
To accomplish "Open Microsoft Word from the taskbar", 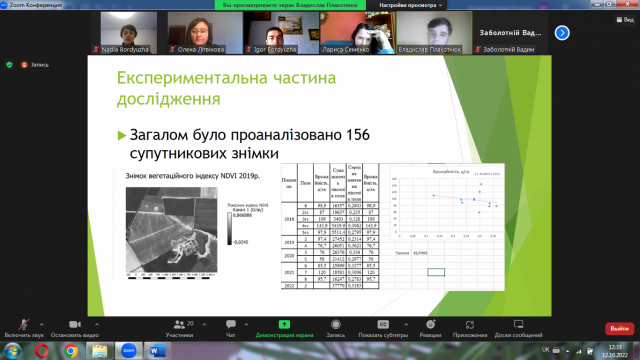I will (x=157, y=351).
